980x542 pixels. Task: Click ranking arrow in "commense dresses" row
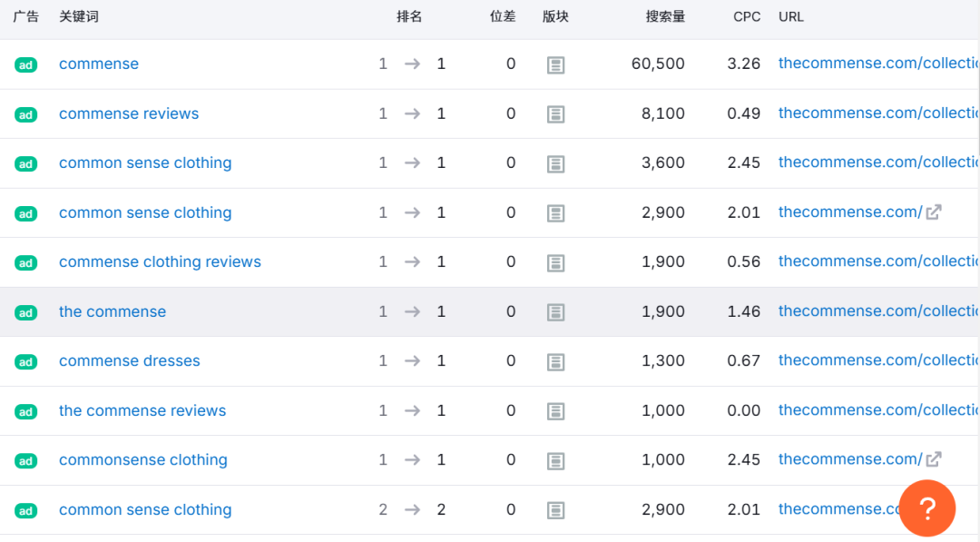tap(410, 361)
